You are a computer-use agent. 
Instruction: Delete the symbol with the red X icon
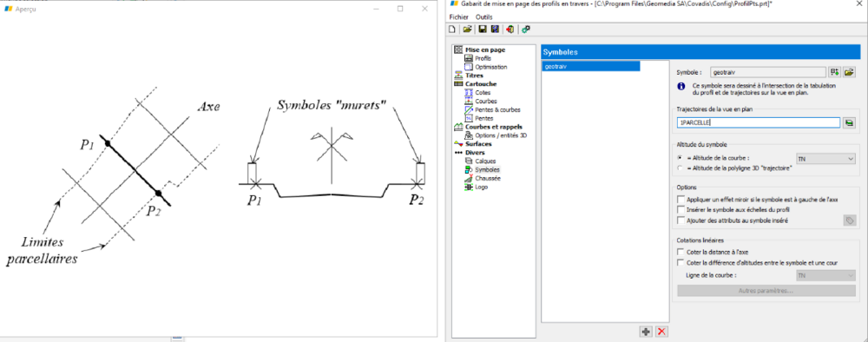(x=661, y=332)
